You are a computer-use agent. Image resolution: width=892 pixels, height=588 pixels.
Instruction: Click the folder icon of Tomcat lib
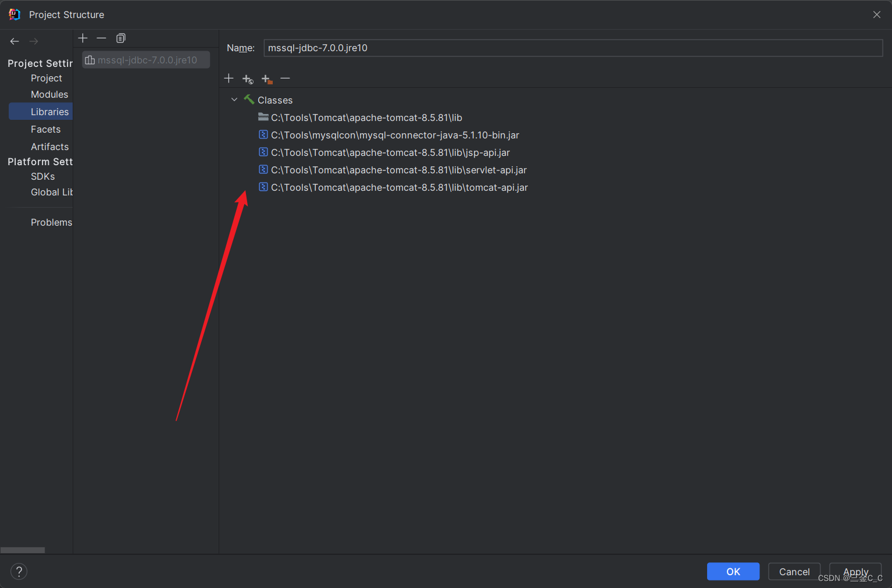(x=263, y=117)
